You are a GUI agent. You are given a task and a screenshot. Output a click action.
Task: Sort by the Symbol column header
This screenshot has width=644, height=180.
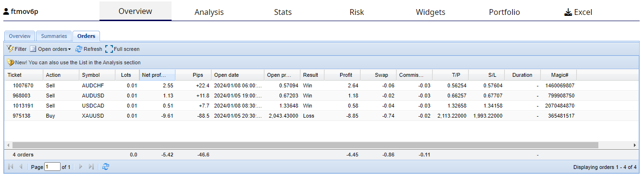97,75
